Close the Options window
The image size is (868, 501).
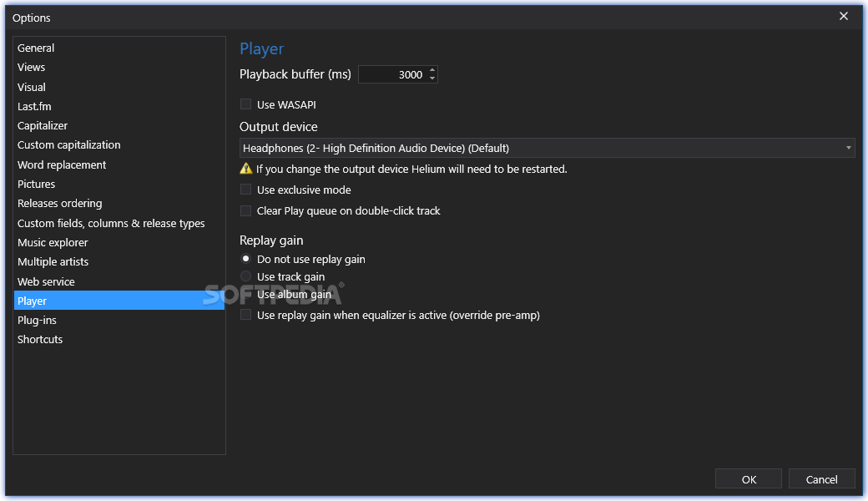pos(844,16)
